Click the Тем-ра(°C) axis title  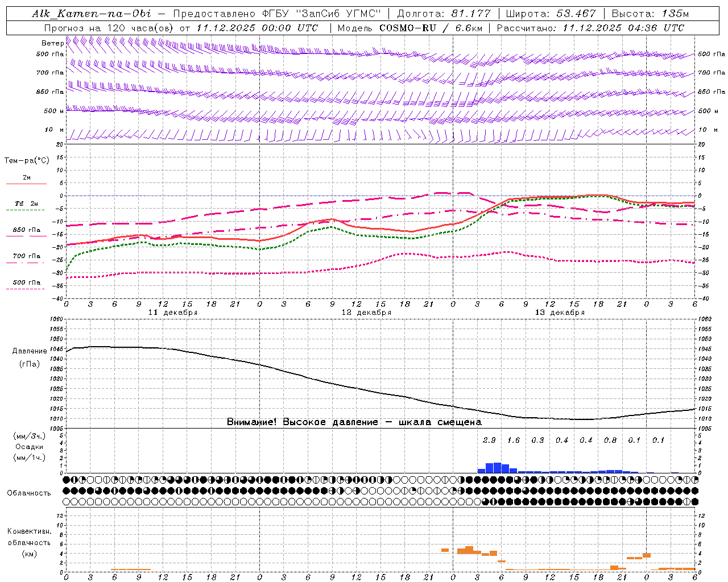[27, 161]
